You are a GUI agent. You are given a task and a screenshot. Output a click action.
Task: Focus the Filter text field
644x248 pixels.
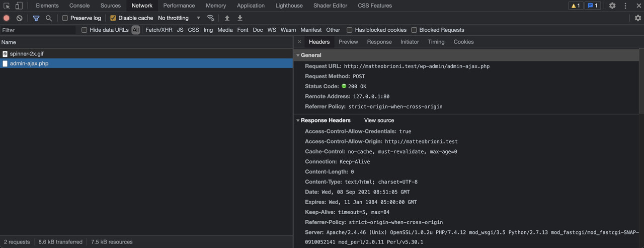(x=38, y=30)
